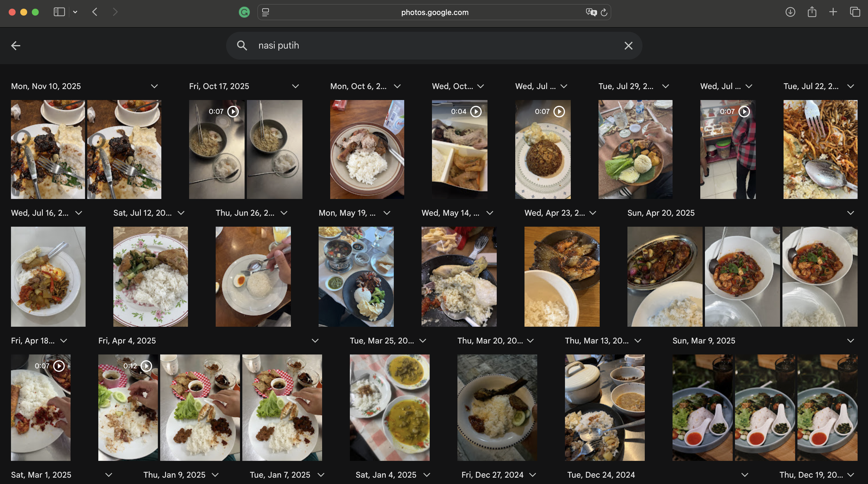Click the photos.google.com address field
Image resolution: width=868 pixels, height=484 pixels.
click(434, 12)
